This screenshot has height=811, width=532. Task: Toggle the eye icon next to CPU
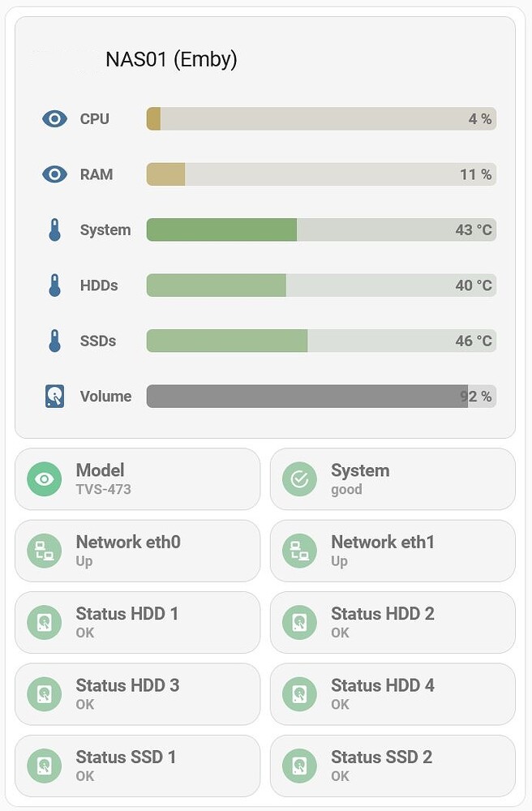pos(54,118)
